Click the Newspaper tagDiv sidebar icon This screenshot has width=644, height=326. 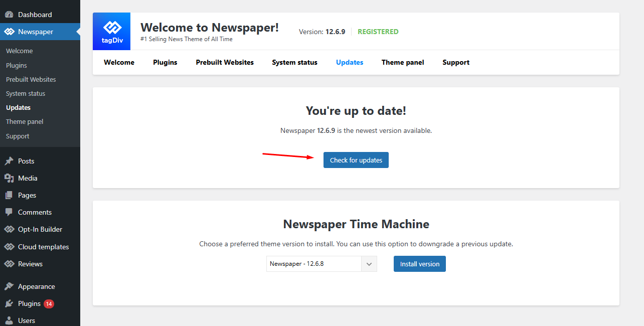pos(9,32)
